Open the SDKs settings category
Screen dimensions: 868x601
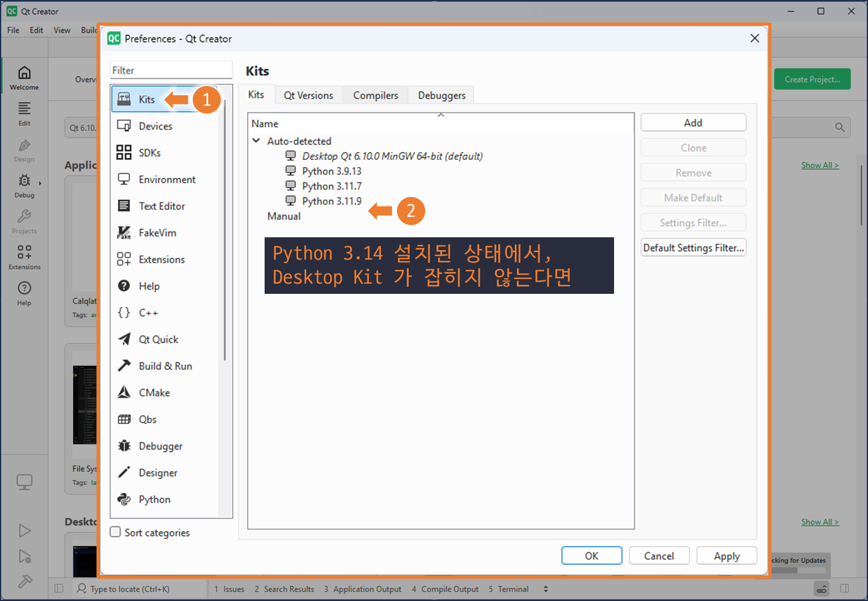165,153
